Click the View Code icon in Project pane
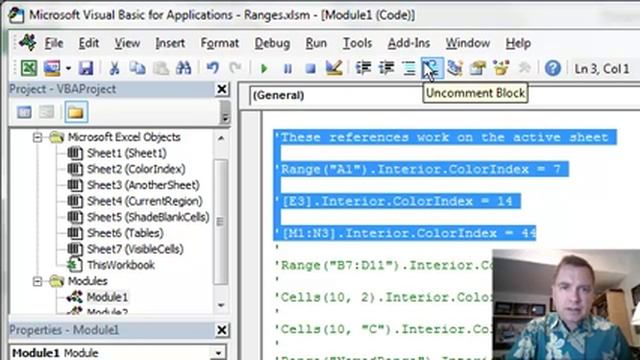This screenshot has height=360, width=640. (24, 112)
